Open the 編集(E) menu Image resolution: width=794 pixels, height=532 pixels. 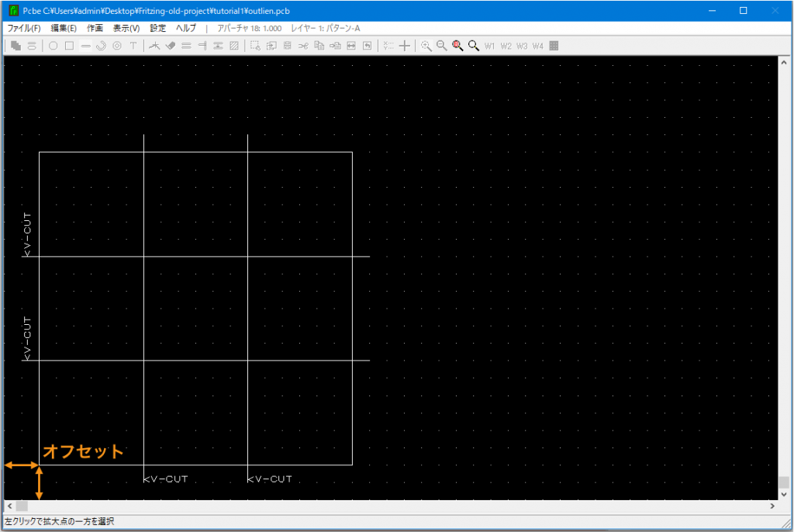pyautogui.click(x=64, y=29)
